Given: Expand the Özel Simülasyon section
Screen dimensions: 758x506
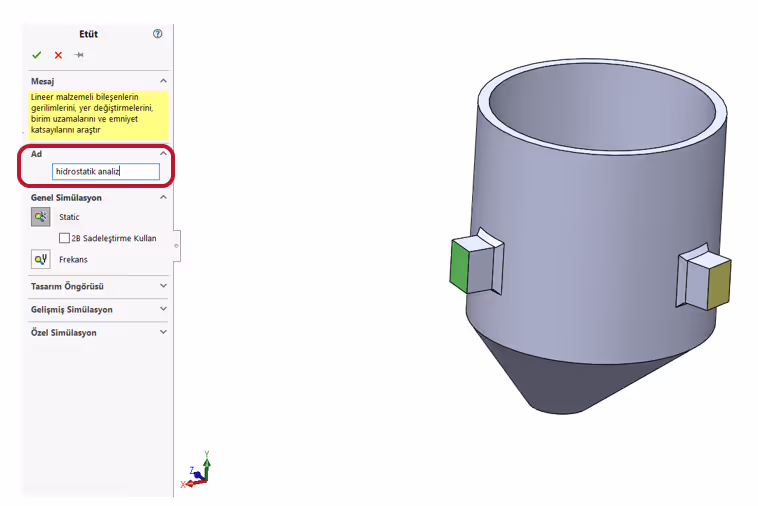Looking at the screenshot, I should pyautogui.click(x=163, y=332).
